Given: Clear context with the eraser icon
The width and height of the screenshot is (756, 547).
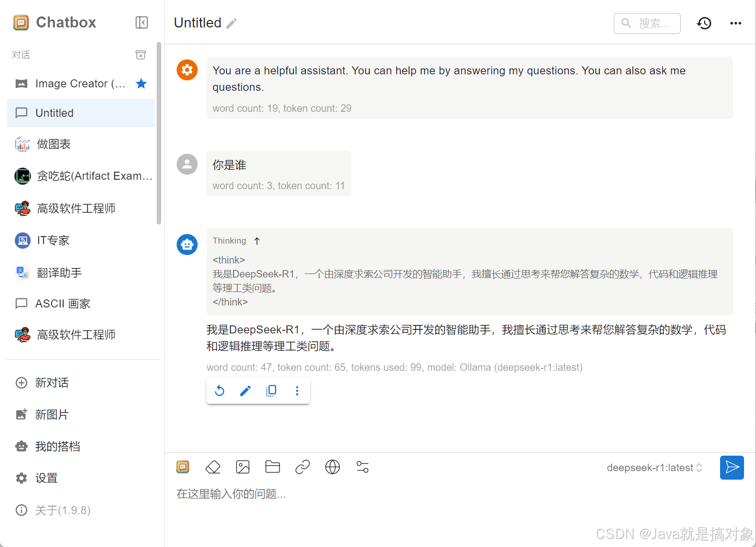Looking at the screenshot, I should pos(213,467).
